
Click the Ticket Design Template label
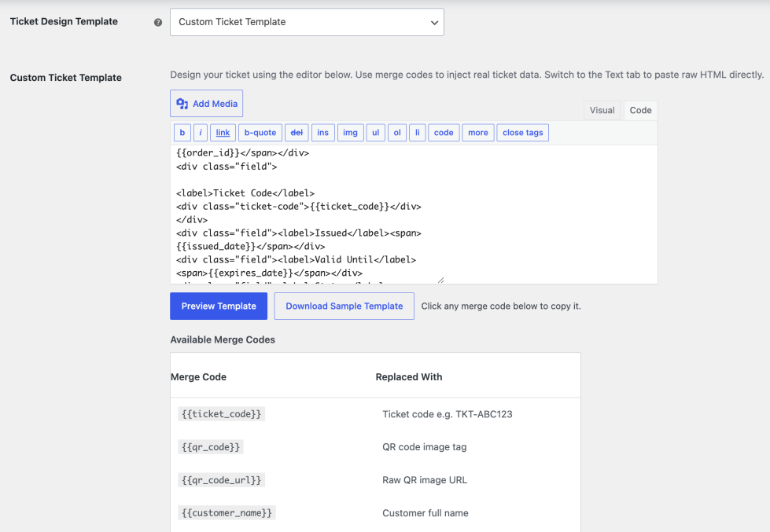click(x=64, y=21)
